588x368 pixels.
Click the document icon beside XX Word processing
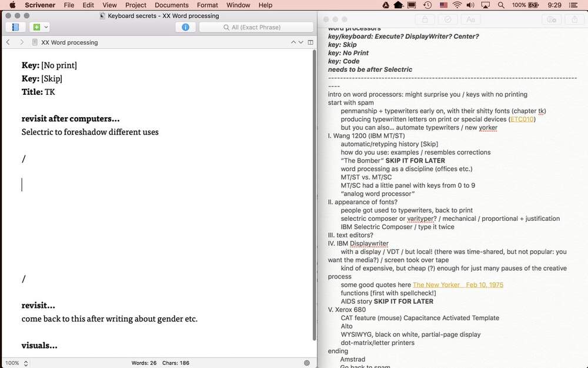(x=35, y=42)
